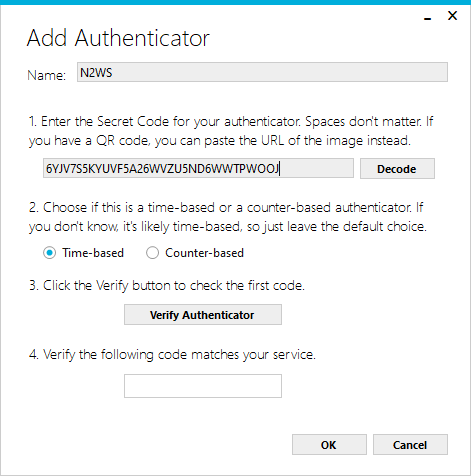This screenshot has height=476, width=471.
Task: Select the Counter-based radio button
Action: click(152, 253)
